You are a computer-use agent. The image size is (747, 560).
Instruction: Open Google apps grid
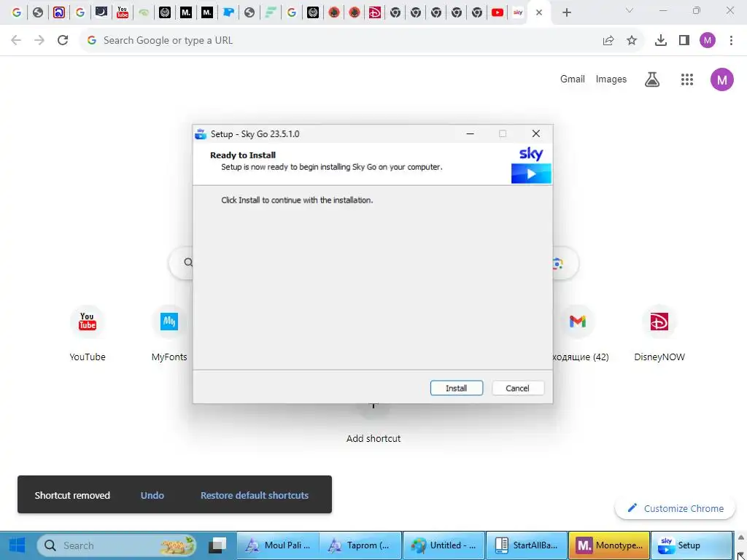coord(687,79)
